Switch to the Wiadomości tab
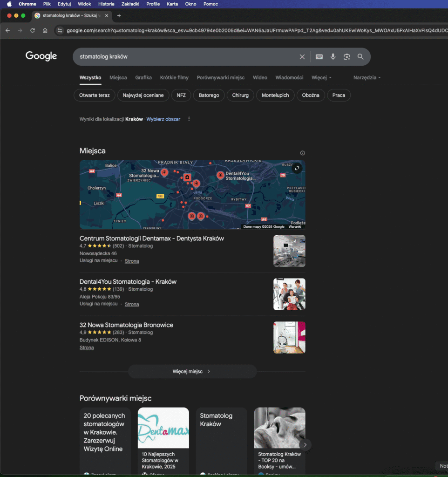 point(289,78)
